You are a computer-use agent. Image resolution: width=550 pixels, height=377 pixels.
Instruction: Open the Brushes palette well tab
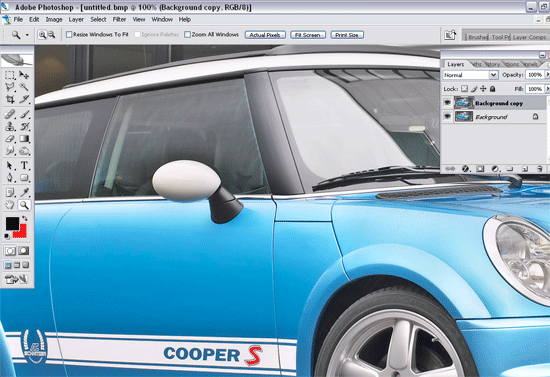pyautogui.click(x=477, y=37)
